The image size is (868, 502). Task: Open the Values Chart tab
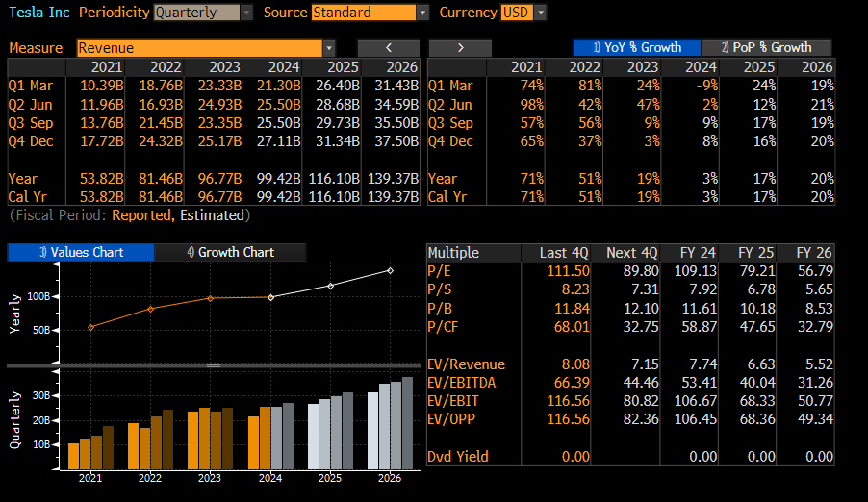click(x=81, y=252)
